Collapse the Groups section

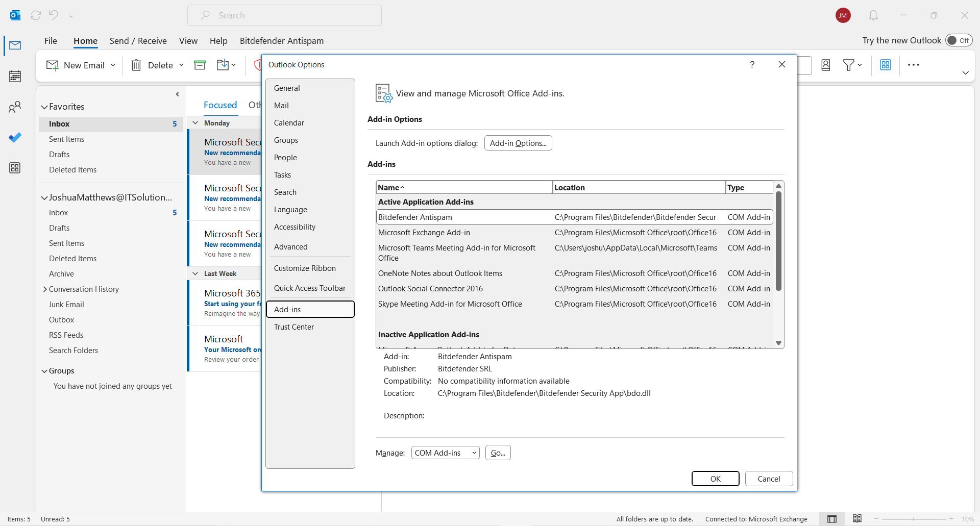pyautogui.click(x=44, y=371)
